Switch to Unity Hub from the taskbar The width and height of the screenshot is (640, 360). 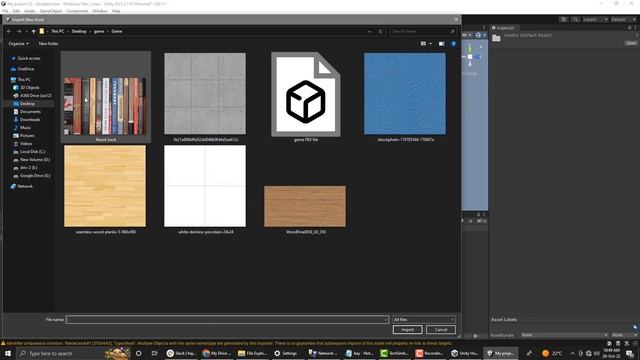(x=465, y=353)
